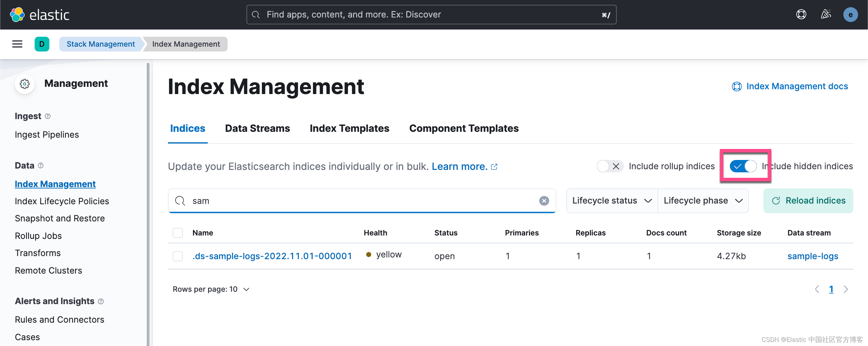
Task: Open the hamburger navigation menu
Action: (17, 44)
